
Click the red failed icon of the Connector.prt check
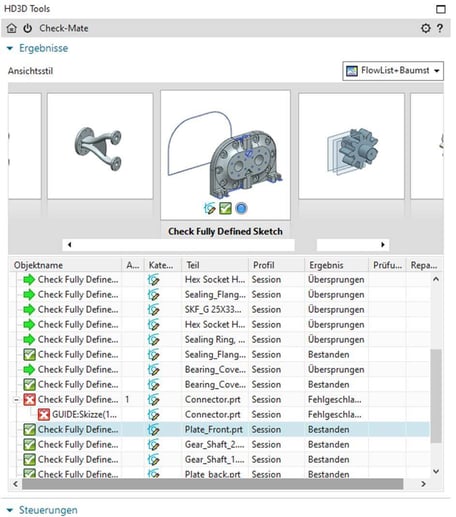tap(29, 400)
